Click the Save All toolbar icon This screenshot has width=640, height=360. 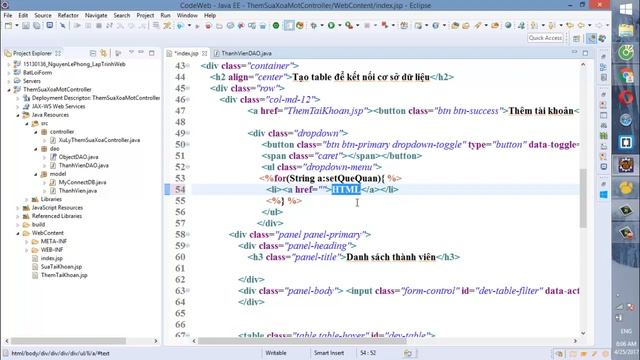pos(36,26)
